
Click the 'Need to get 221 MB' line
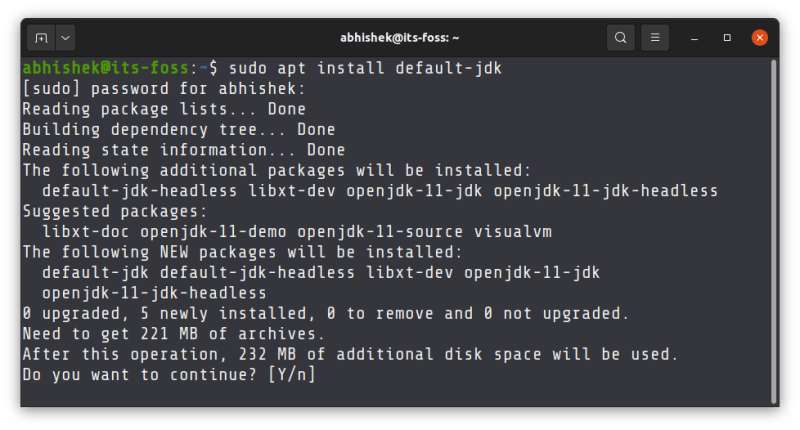tap(173, 334)
